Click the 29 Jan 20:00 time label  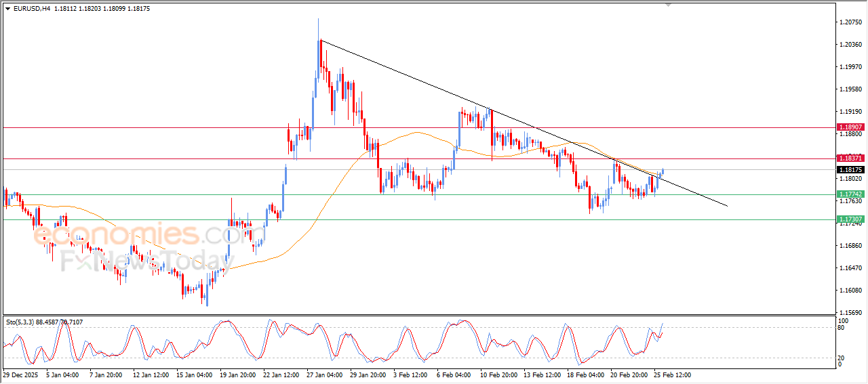tap(369, 375)
